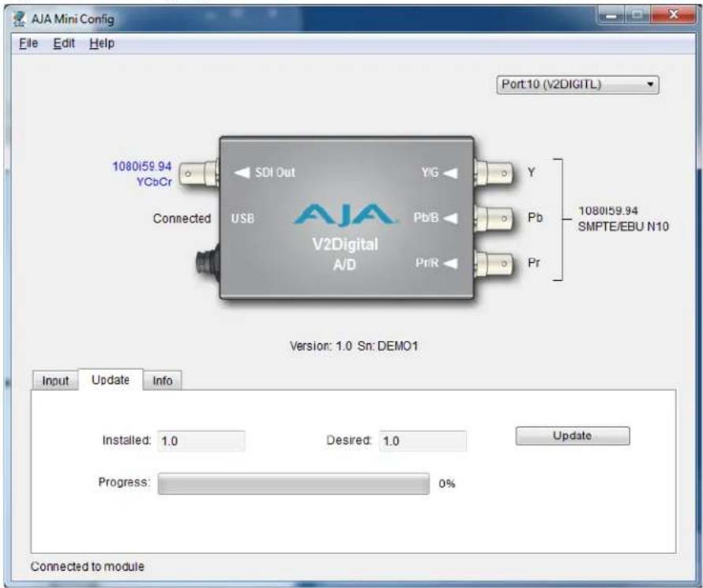The width and height of the screenshot is (703, 588).
Task: Click the USB label on the converter
Action: [242, 219]
